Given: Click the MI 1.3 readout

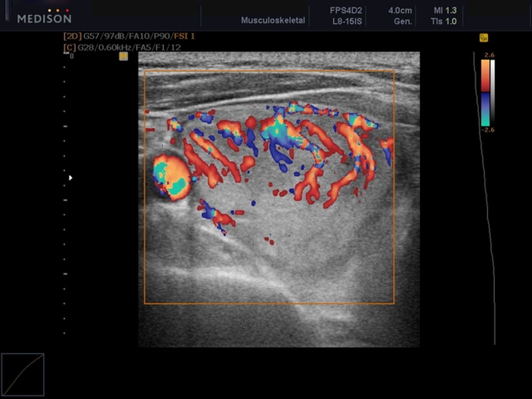Looking at the screenshot, I should pyautogui.click(x=445, y=11).
